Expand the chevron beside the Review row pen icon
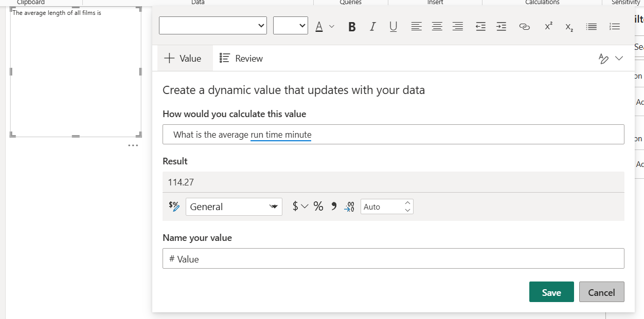The image size is (644, 319). click(619, 59)
